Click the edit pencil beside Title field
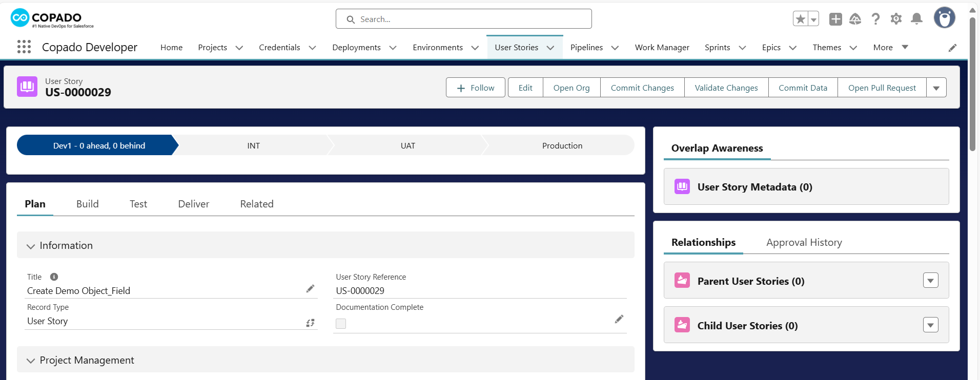 point(310,289)
